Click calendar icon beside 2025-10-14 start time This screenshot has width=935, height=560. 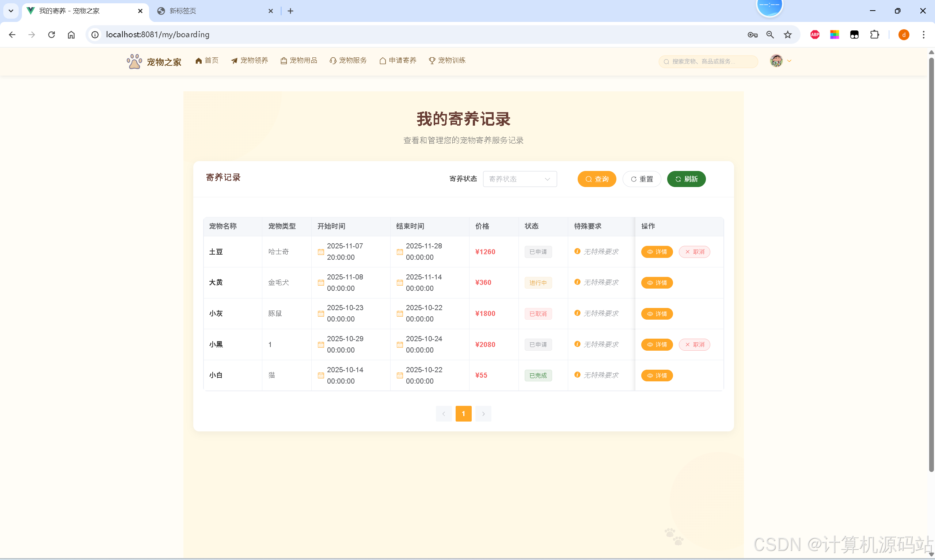pos(321,376)
